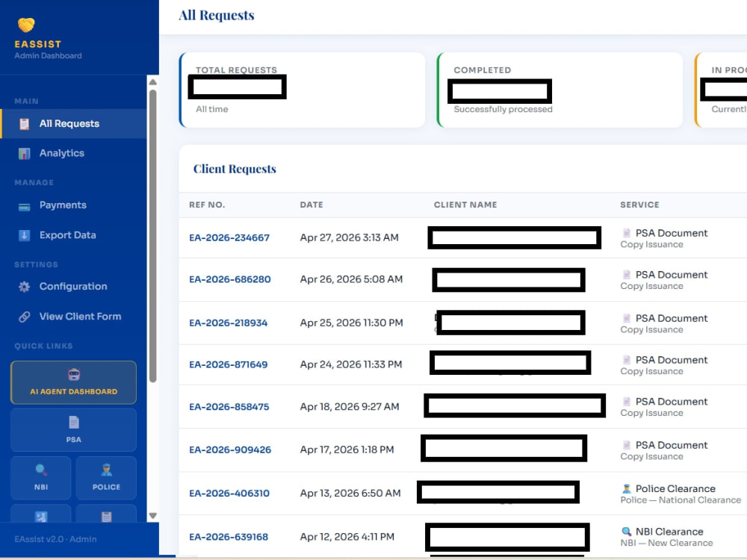The width and height of the screenshot is (747, 560).
Task: Click date Apr 24, 2026 11:33 PM
Action: 351,365
